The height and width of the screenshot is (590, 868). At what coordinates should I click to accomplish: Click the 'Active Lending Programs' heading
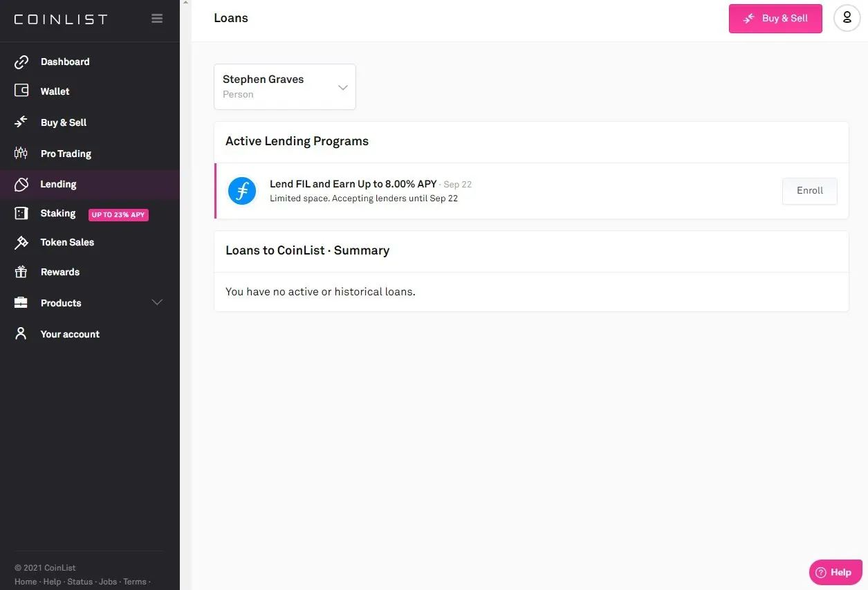(x=297, y=141)
